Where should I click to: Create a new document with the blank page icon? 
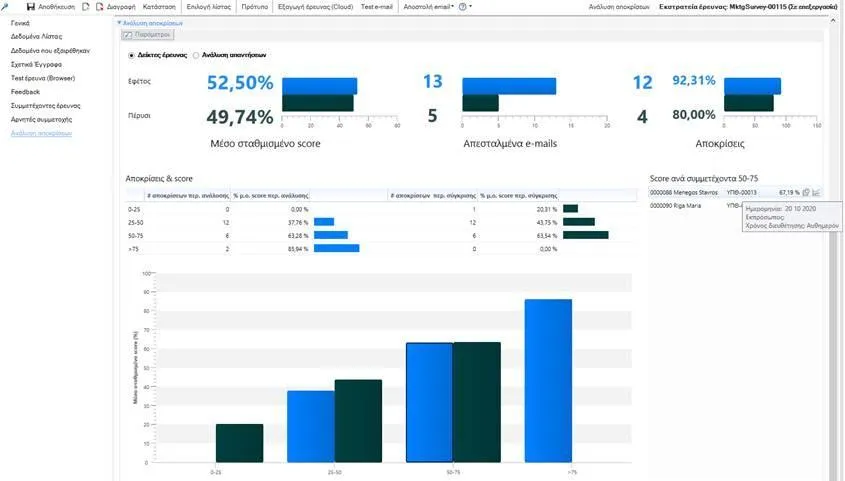(x=86, y=6)
